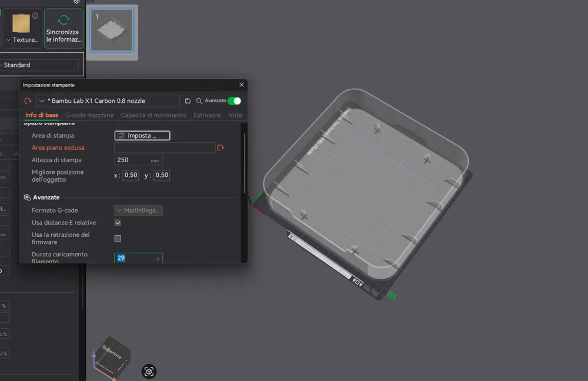Switch to the G-code macchina tab
Viewport: 588px width, 381px height.
click(89, 115)
